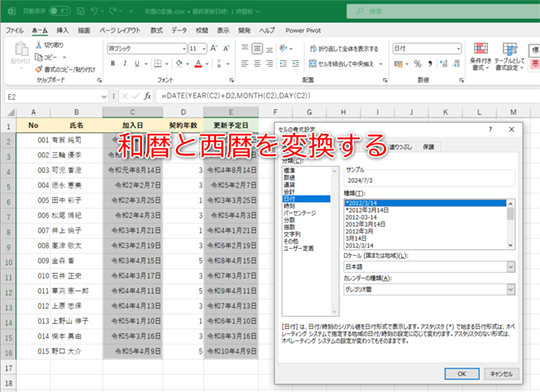Toggle underline formatting
Viewport: 540px width, 392px height.
[x=137, y=63]
